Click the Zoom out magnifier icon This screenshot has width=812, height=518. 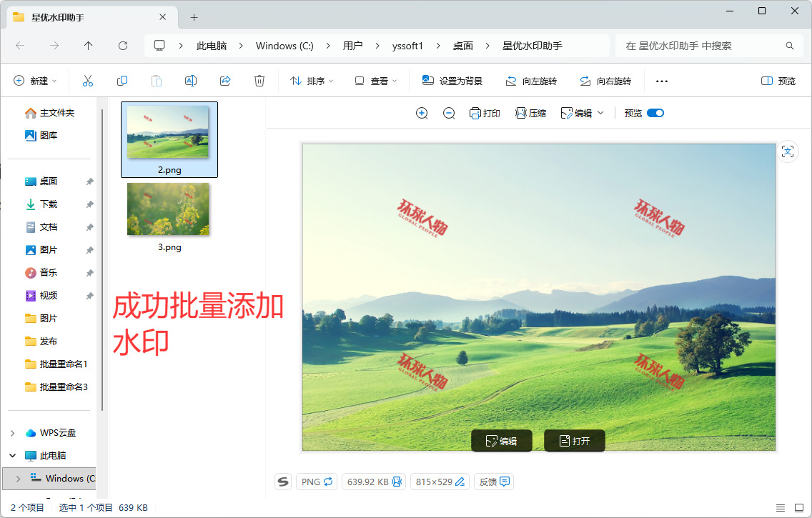point(449,114)
